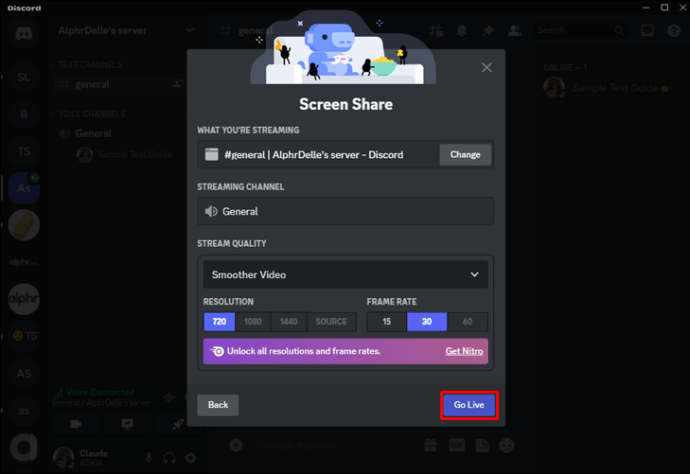Click Sample Test Guide in the online member list
The width and height of the screenshot is (690, 474).
coord(608,88)
